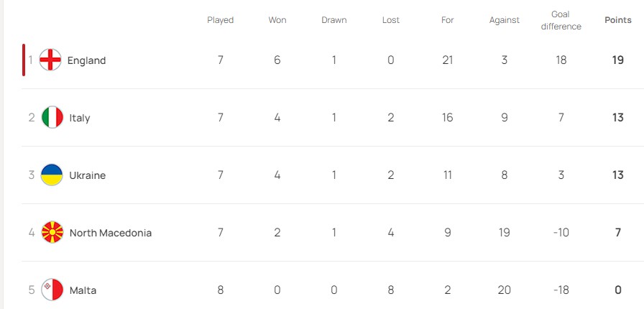Click England's 19 points value
Screen dimensions: 644x309
pos(618,60)
